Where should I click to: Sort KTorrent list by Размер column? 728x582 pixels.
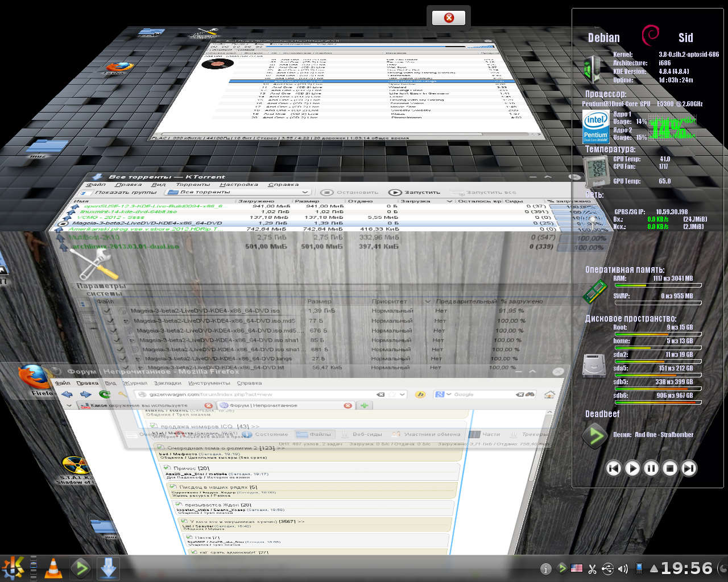click(307, 201)
